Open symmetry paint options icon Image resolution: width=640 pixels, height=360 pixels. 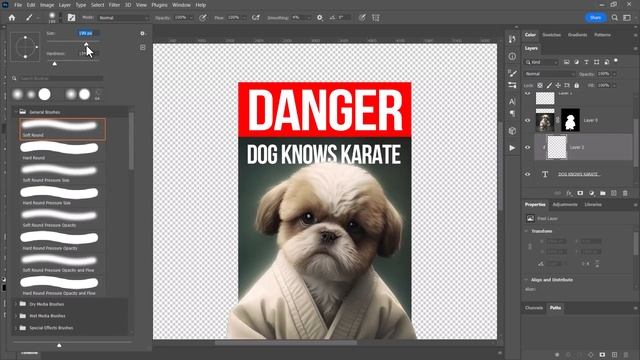pyautogui.click(x=376, y=18)
